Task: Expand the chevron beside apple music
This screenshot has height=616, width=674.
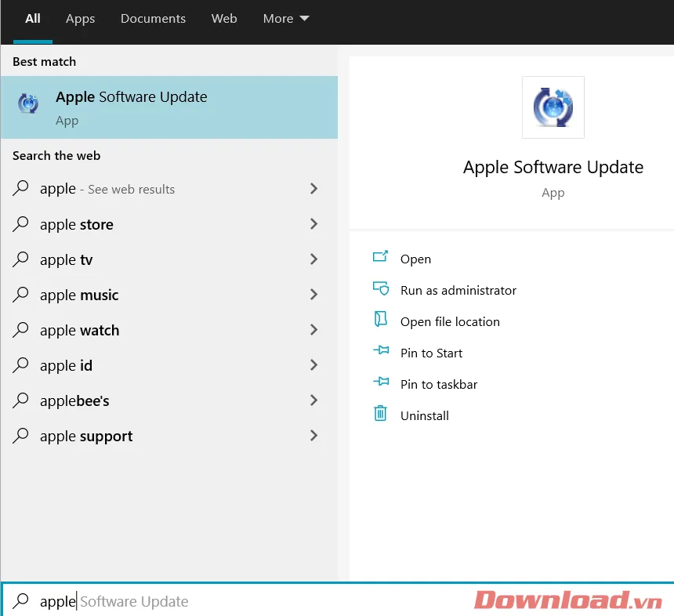Action: (x=313, y=295)
